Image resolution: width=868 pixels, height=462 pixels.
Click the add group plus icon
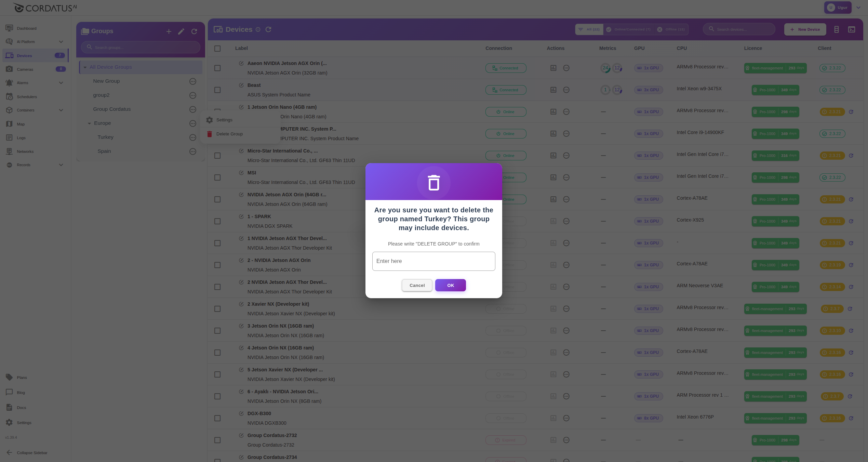pos(169,31)
